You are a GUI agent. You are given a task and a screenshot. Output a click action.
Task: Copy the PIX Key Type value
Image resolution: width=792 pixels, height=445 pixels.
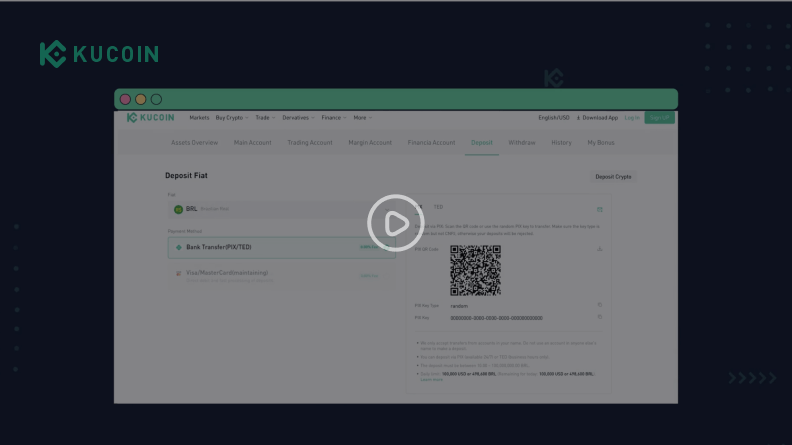point(600,305)
